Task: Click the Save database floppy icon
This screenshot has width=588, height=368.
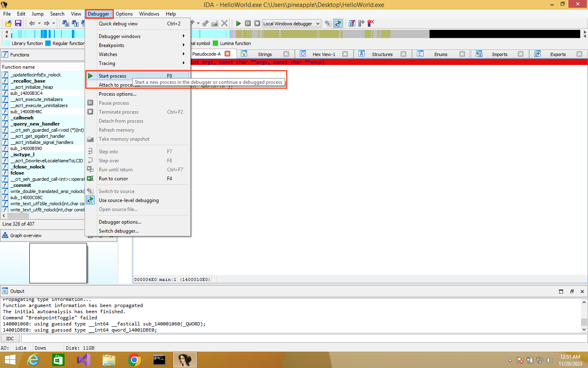Action: [x=18, y=23]
